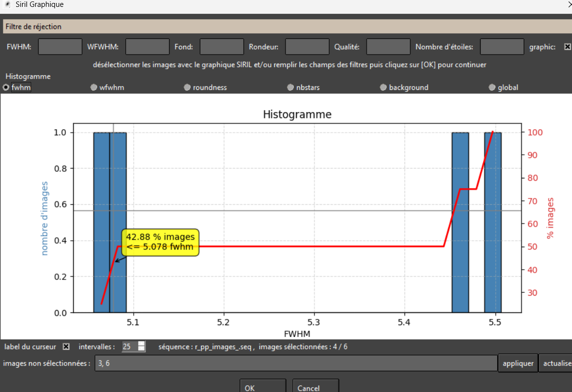Click the sequence name r_pp_images_.seq text

pyautogui.click(x=223, y=347)
